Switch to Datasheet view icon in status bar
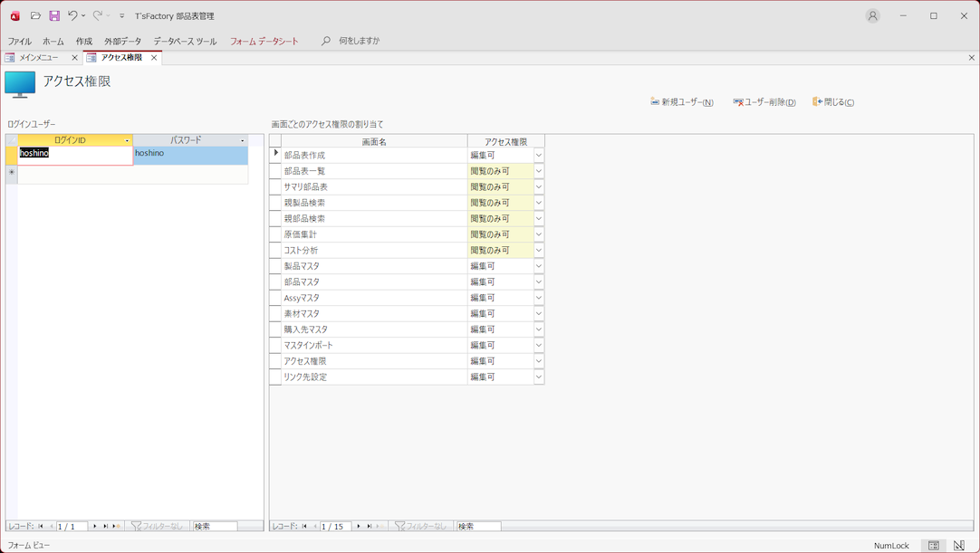This screenshot has width=980, height=553. (933, 546)
